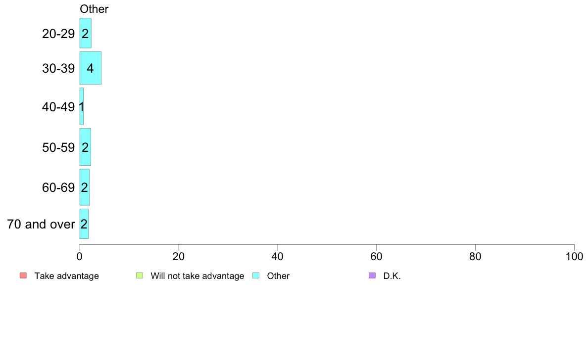Click the 0 tick on the x-axis
The width and height of the screenshot is (588, 364).
tap(80, 256)
